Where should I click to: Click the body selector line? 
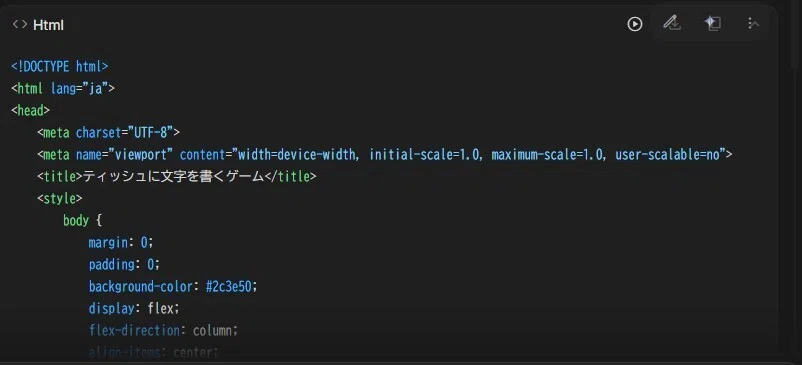point(82,221)
